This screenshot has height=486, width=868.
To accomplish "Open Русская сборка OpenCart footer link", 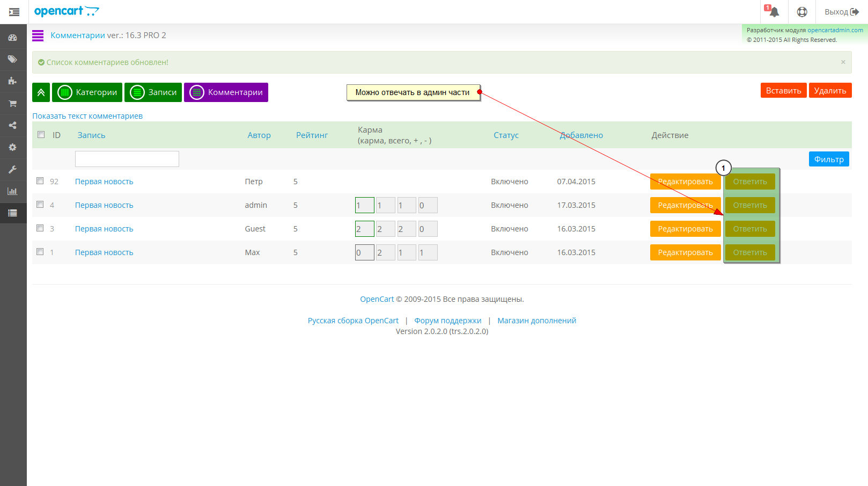I will click(353, 321).
